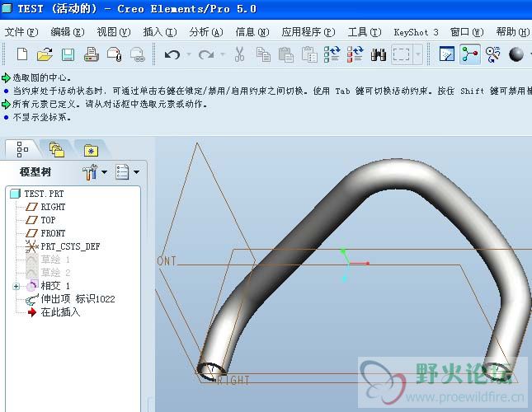Click the Orient mode icon
Viewport: 532px width, 412px height.
point(492,54)
